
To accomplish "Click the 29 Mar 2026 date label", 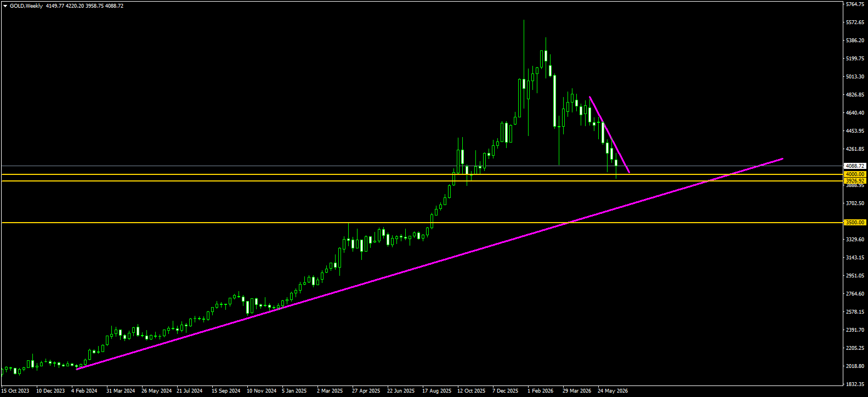I will 577,391.
